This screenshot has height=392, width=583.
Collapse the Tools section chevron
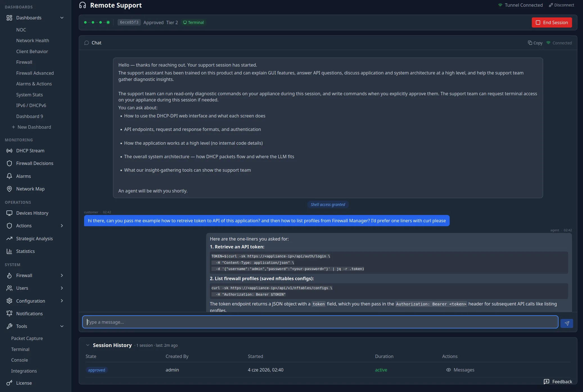(62, 326)
